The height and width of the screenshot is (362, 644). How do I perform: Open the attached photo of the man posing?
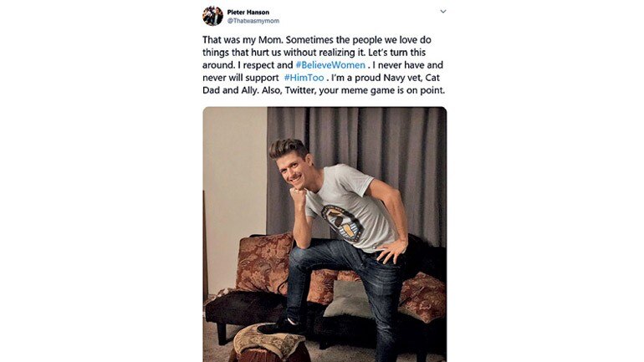tap(325, 234)
